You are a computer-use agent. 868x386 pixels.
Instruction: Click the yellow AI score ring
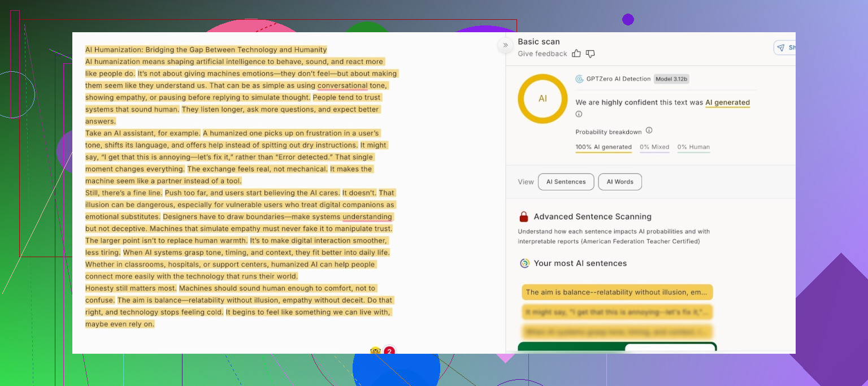(x=542, y=98)
